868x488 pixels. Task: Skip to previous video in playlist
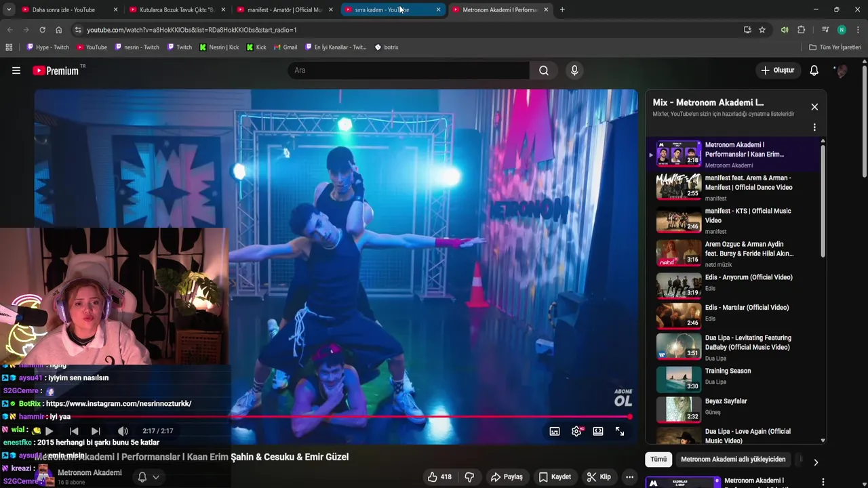(x=74, y=431)
